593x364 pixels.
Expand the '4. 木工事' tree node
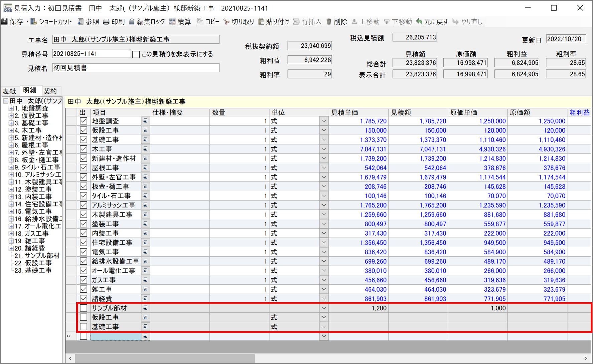11,130
